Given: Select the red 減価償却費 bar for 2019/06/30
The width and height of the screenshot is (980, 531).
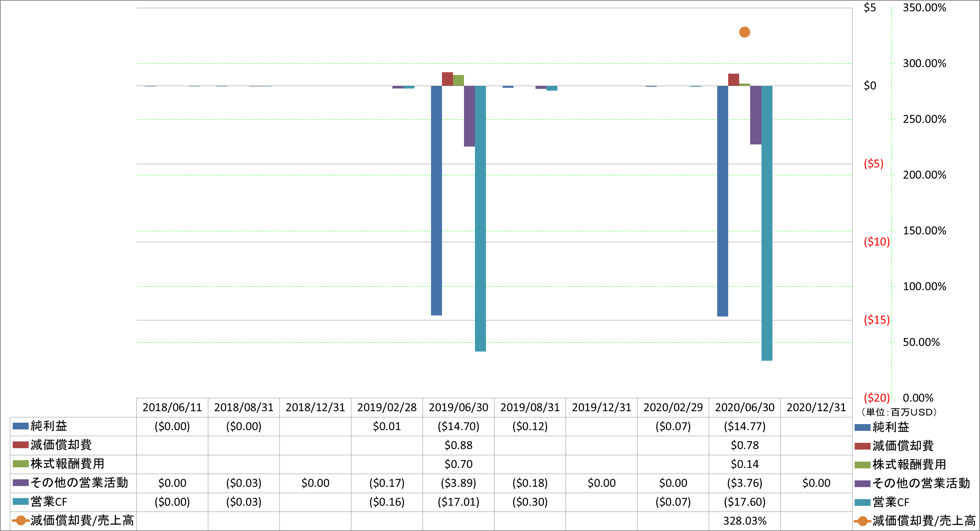Looking at the screenshot, I should (447, 79).
